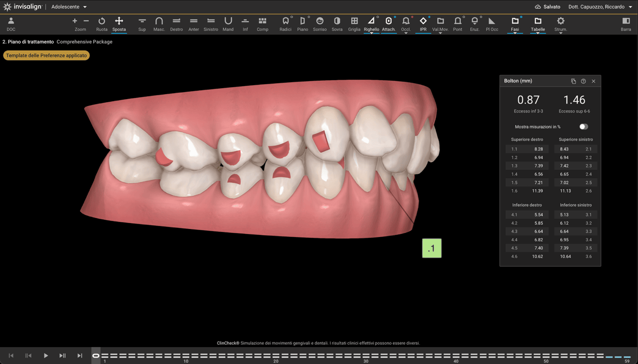Copy Bolton table with copy icon
Viewport: 638px width, 364px height.
pos(573,81)
